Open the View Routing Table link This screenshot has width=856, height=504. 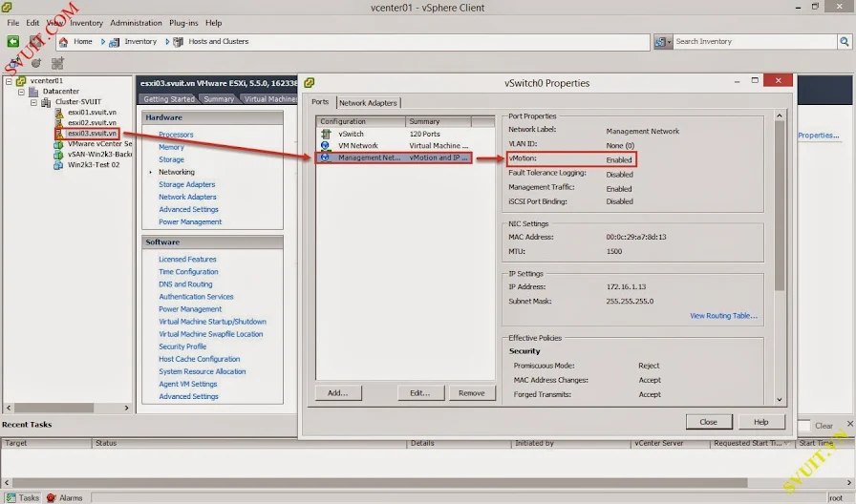pos(723,316)
